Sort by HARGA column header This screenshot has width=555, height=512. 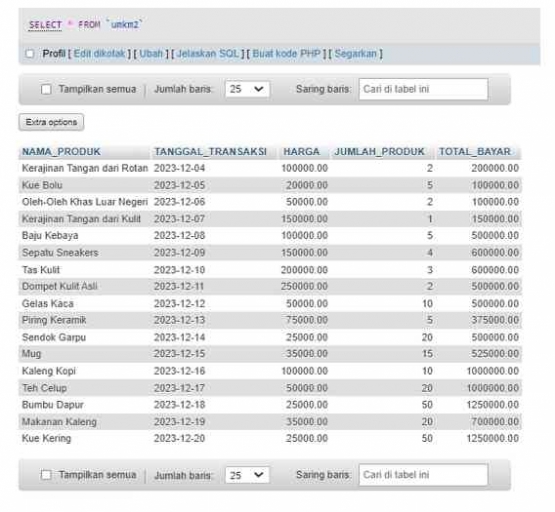[x=301, y=152]
